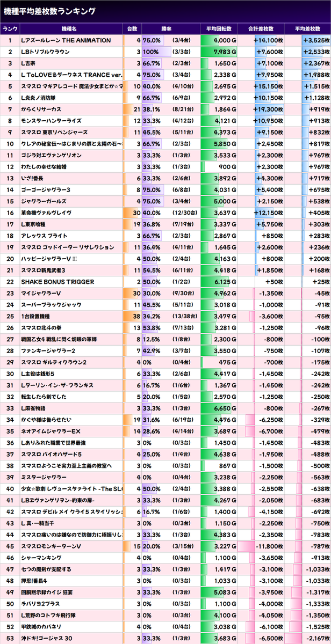This screenshot has height=644, width=331.
Task: Select the チバリヨ2プラス machine name
Action: (x=41, y=603)
